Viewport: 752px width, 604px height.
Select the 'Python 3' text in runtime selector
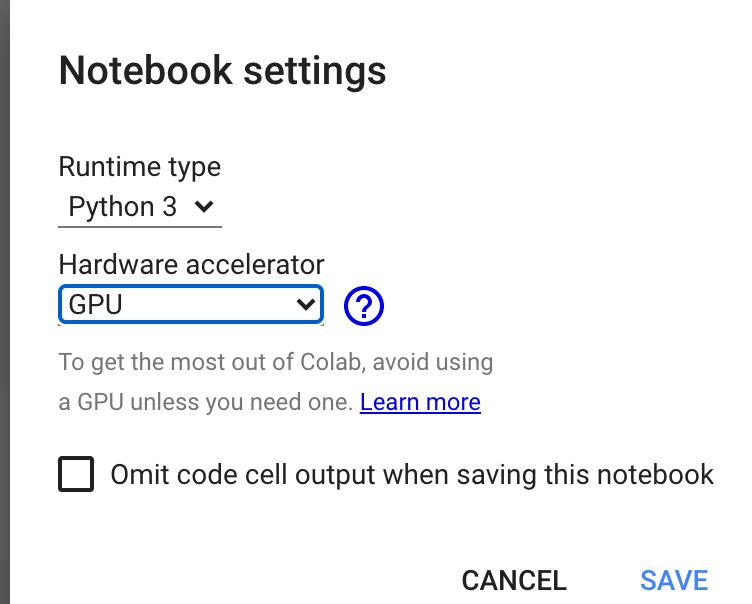(x=123, y=207)
